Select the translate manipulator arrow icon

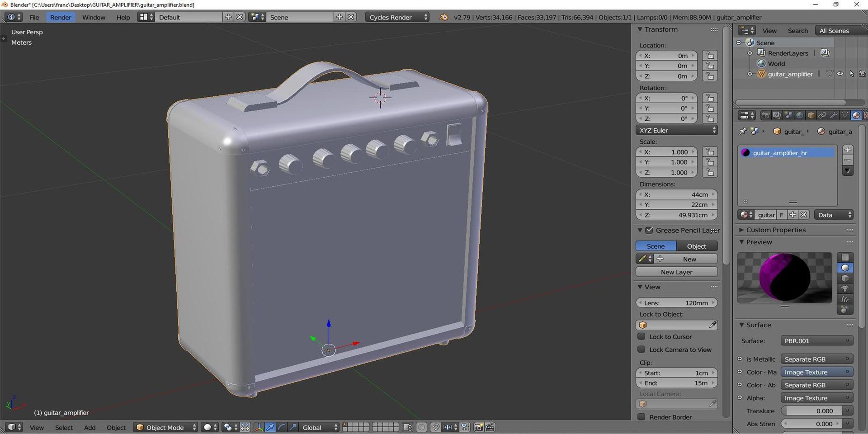(x=270, y=427)
